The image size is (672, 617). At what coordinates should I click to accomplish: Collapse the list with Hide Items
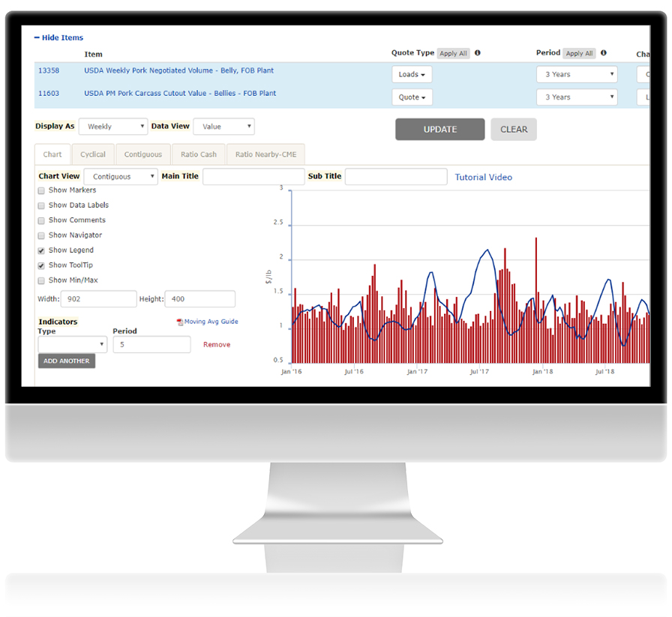(58, 37)
